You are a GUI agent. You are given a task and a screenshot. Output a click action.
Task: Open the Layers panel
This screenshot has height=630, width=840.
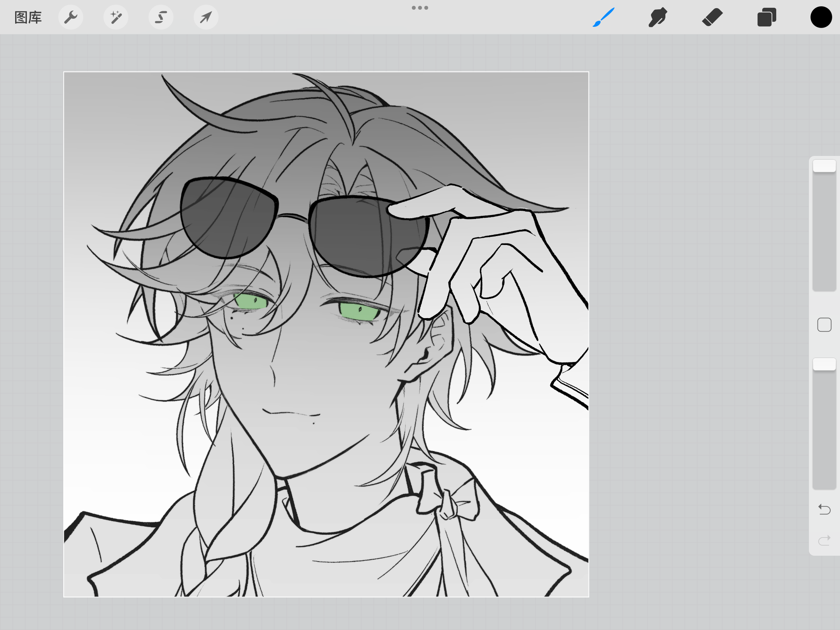(766, 17)
